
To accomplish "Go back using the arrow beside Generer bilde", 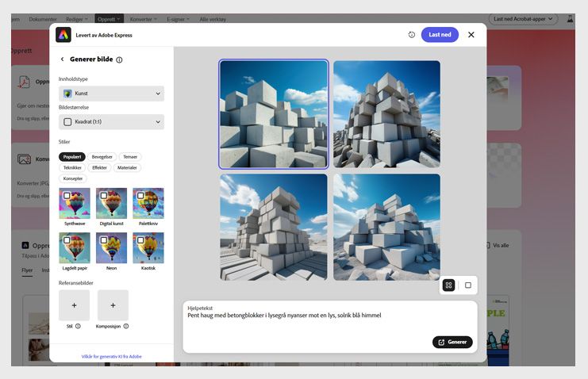I will 62,59.
